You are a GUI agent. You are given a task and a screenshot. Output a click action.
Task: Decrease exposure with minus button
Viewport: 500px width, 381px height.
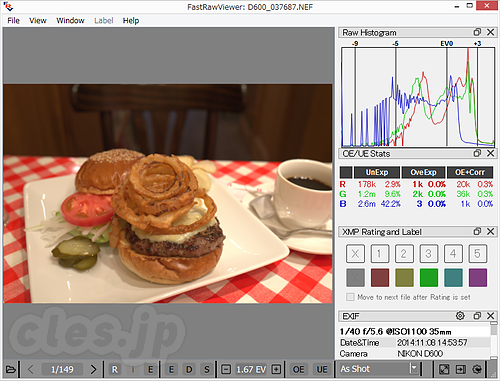tap(226, 369)
